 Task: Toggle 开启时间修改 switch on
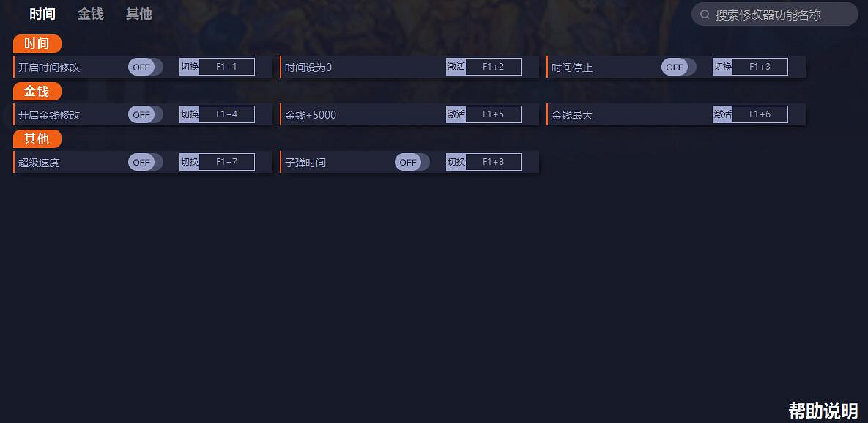pos(145,67)
